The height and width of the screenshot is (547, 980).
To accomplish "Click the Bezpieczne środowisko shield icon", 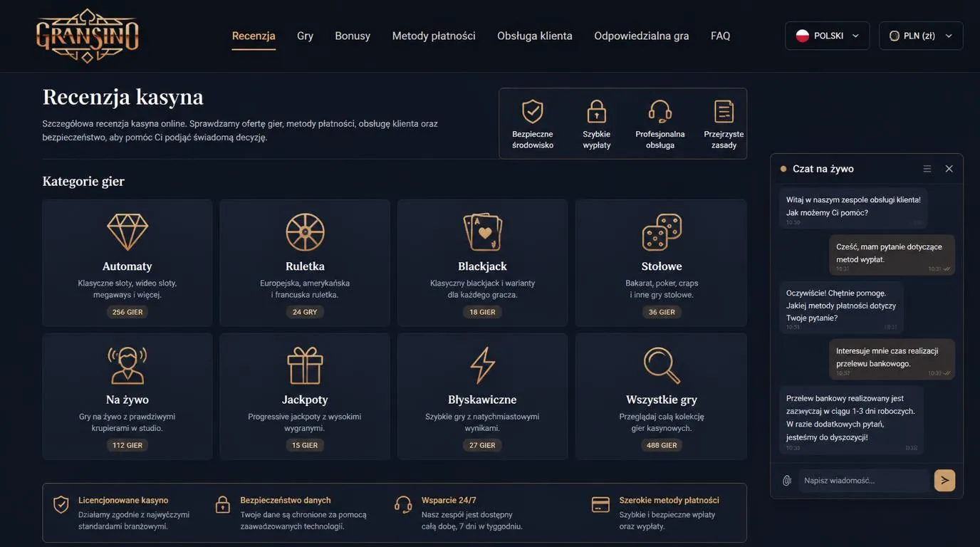I will pyautogui.click(x=533, y=111).
